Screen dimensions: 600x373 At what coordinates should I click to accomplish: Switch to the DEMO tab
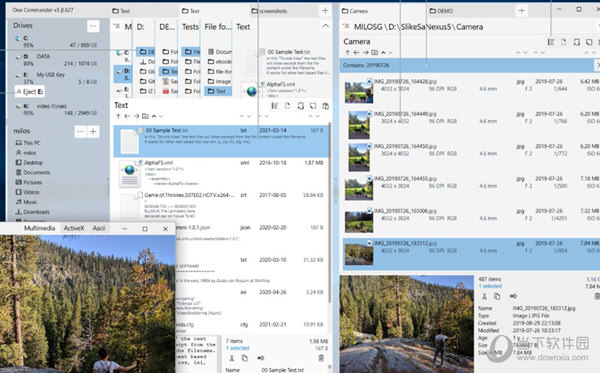pos(471,11)
